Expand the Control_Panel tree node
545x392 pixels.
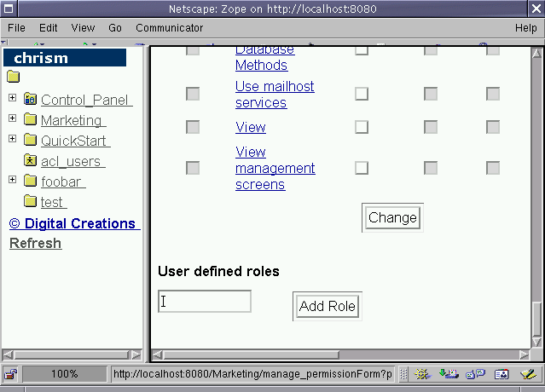point(13,97)
